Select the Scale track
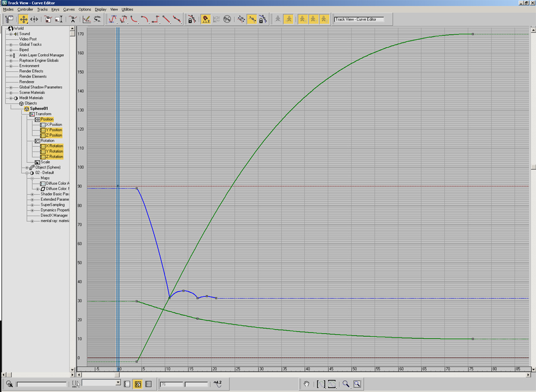 click(x=45, y=162)
